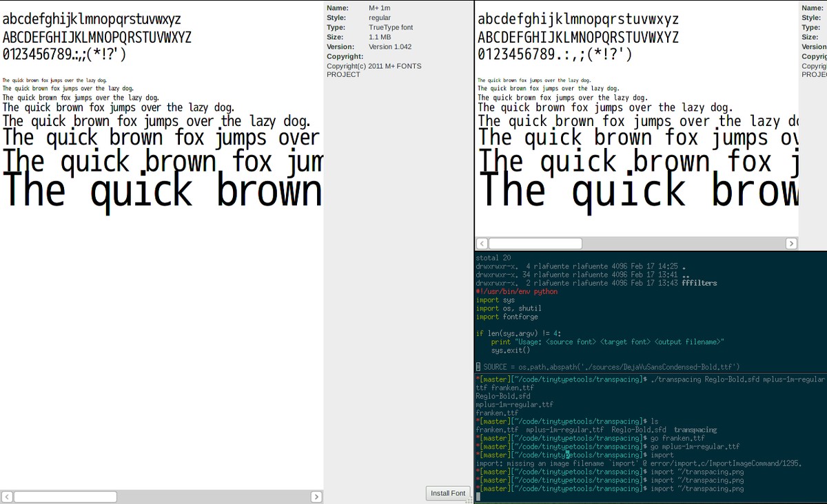This screenshot has height=504, width=827.
Task: Click left scroll arrow in right font preview
Action: tap(482, 244)
